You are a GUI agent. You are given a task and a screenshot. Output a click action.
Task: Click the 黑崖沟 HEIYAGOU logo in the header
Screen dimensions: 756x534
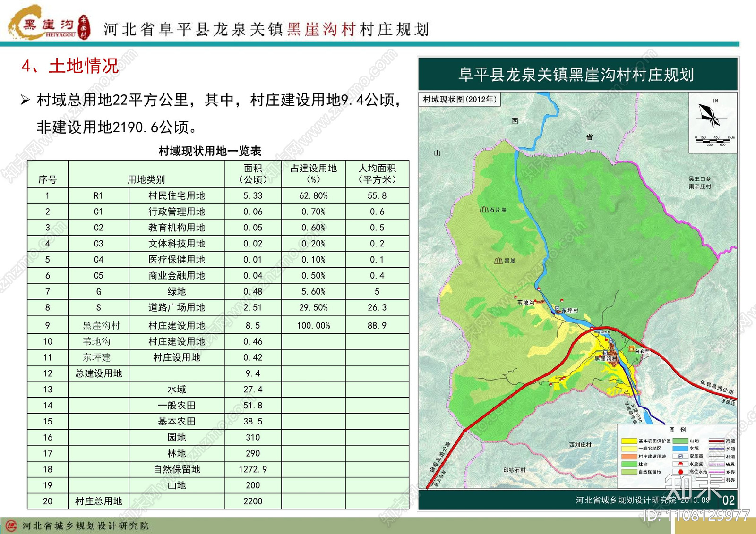tap(49, 23)
